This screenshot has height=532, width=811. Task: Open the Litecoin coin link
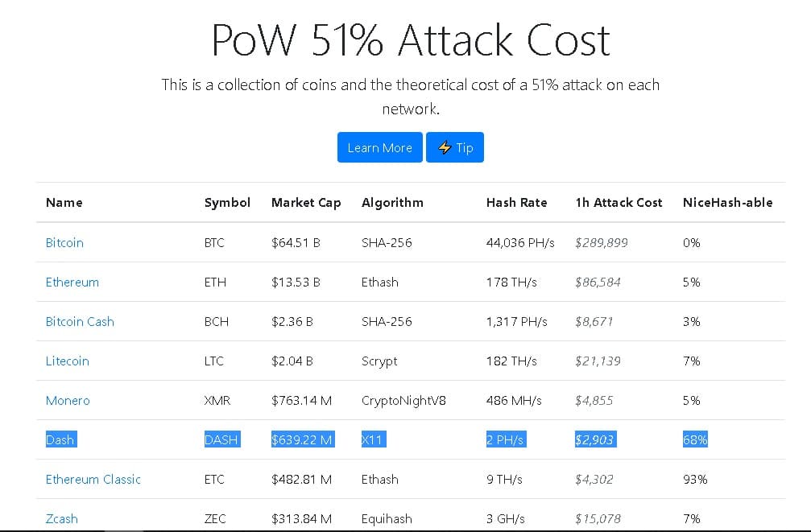68,361
